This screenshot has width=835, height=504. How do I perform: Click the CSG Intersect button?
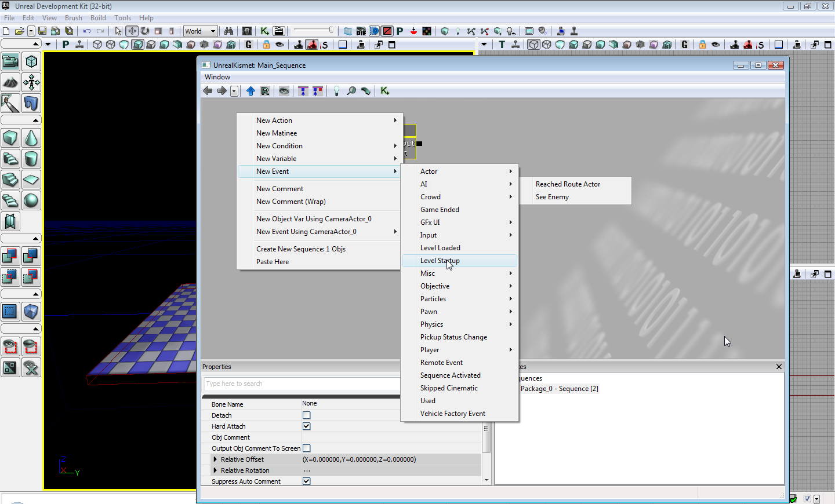point(10,277)
